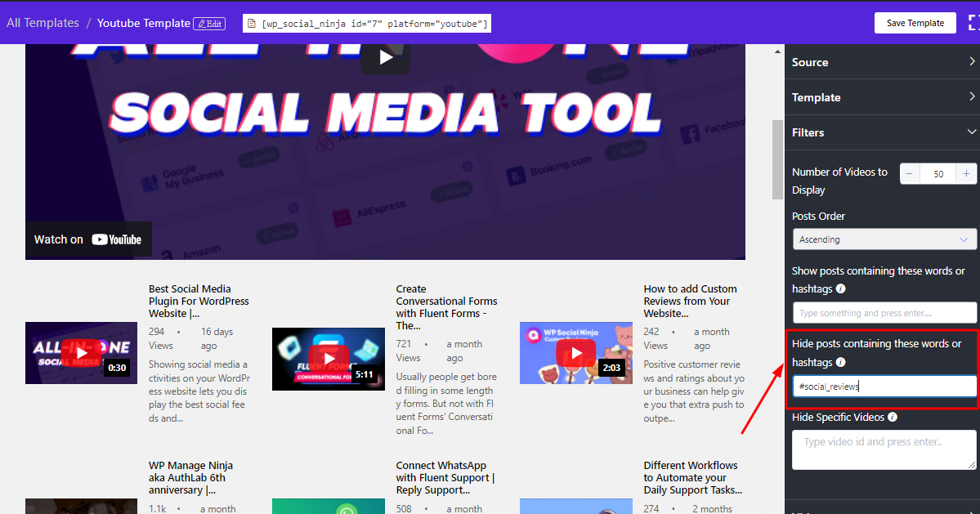Decrease number of videos with minus button
The width and height of the screenshot is (980, 514).
910,173
